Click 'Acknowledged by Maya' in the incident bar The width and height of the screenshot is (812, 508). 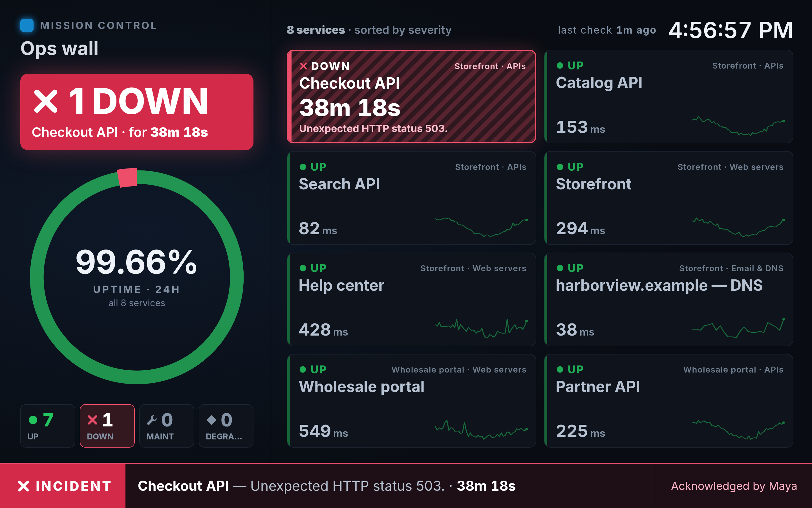click(734, 486)
